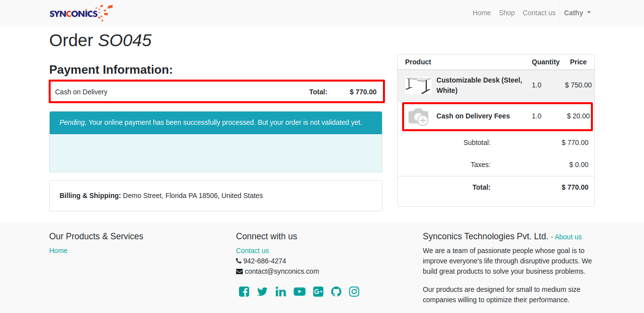Open the GitHub social icon
The image size is (644, 313).
coord(336,292)
